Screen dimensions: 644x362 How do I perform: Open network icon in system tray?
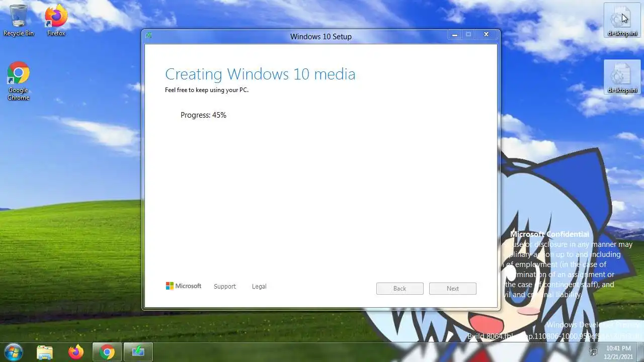point(593,351)
